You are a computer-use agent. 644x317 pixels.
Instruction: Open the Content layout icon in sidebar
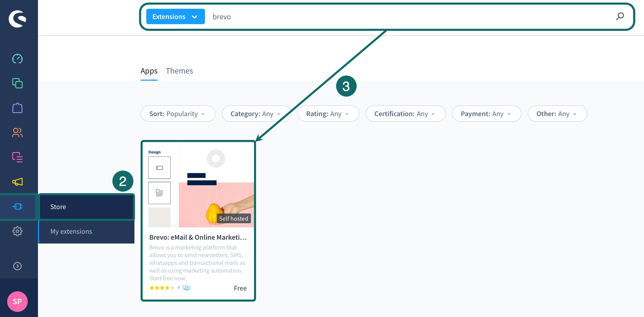(x=17, y=157)
